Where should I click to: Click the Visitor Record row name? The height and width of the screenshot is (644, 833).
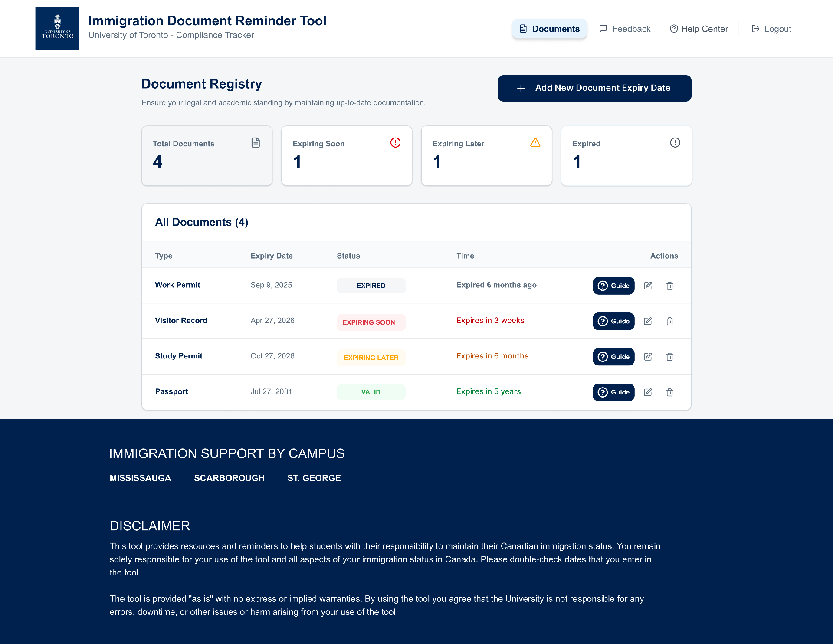181,320
